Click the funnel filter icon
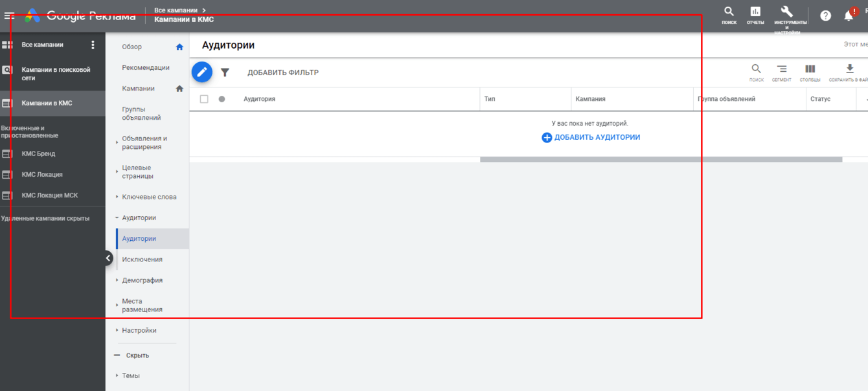This screenshot has width=868, height=391. (225, 73)
